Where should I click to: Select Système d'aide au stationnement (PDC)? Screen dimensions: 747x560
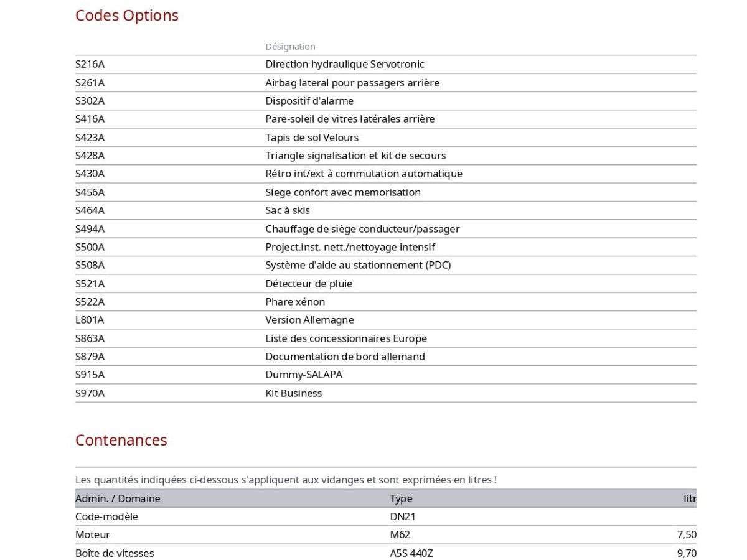click(x=358, y=265)
